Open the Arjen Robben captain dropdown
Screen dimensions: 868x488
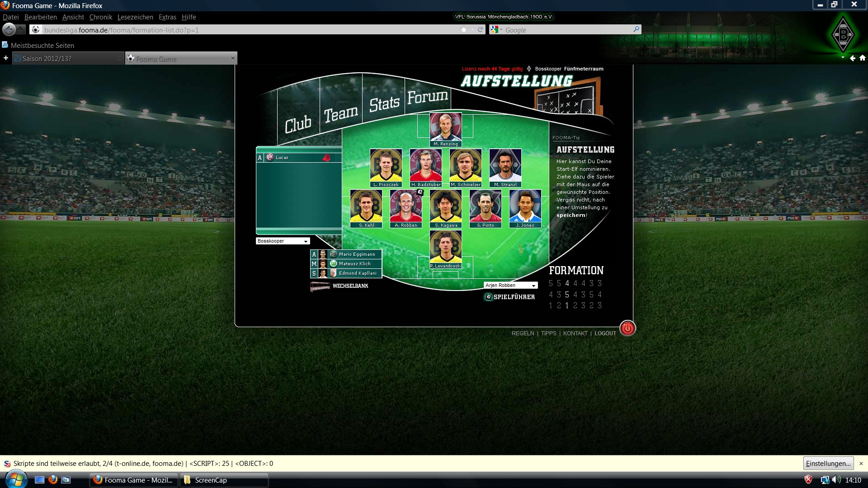pos(511,286)
